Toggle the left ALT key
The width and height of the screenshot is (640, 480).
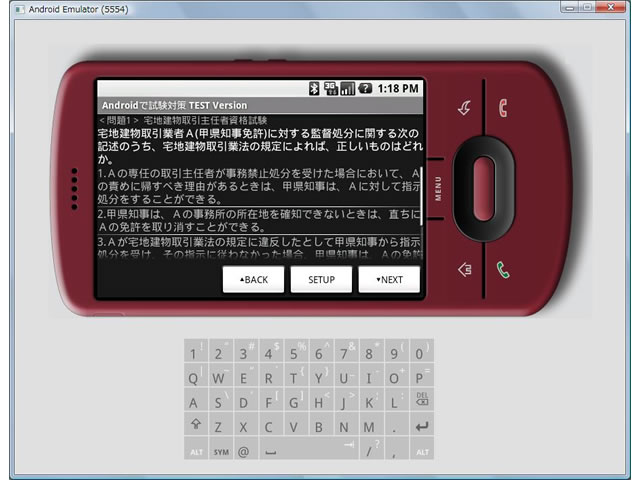click(x=196, y=451)
